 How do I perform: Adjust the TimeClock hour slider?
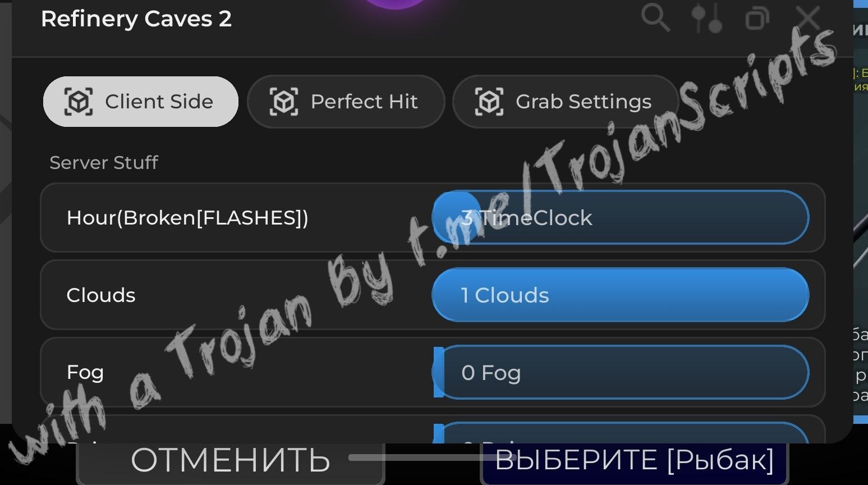point(620,217)
